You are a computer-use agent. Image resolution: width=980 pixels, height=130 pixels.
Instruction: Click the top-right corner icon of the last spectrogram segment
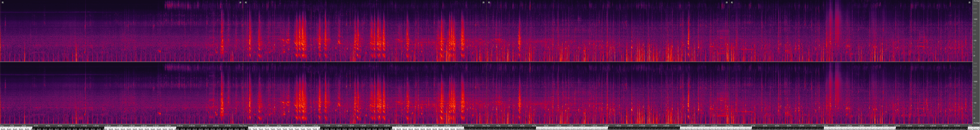coord(969,2)
